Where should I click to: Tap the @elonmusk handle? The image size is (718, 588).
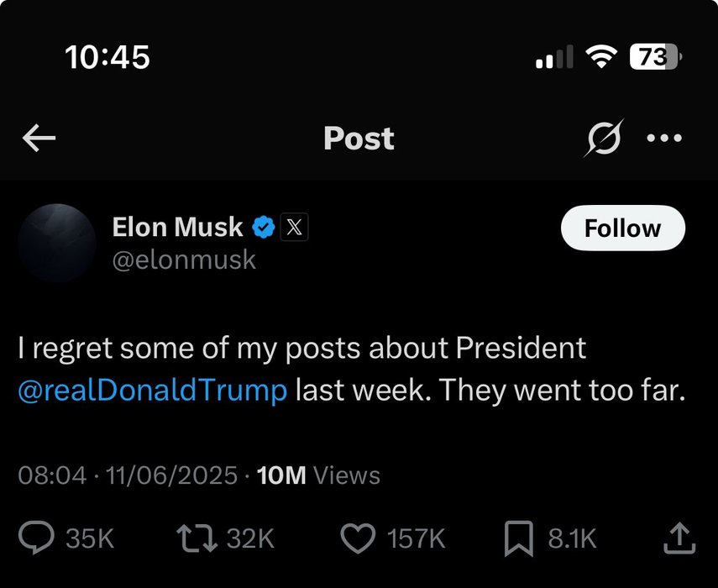(184, 260)
